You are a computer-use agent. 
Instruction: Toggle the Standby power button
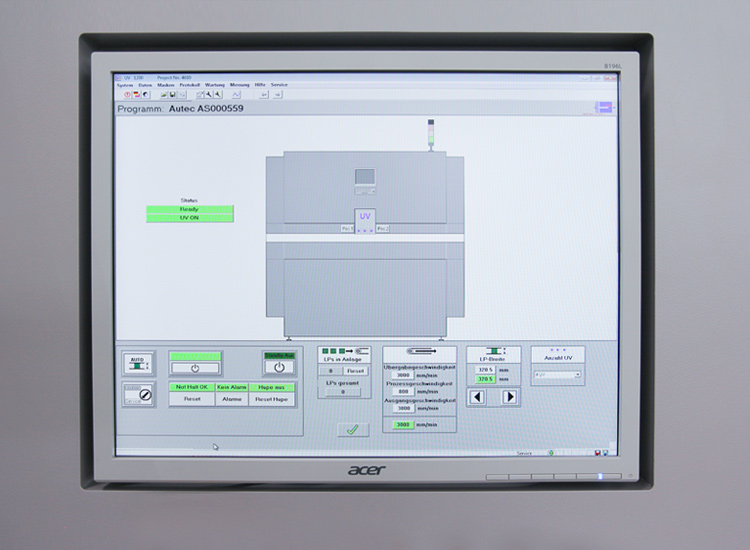point(279,367)
